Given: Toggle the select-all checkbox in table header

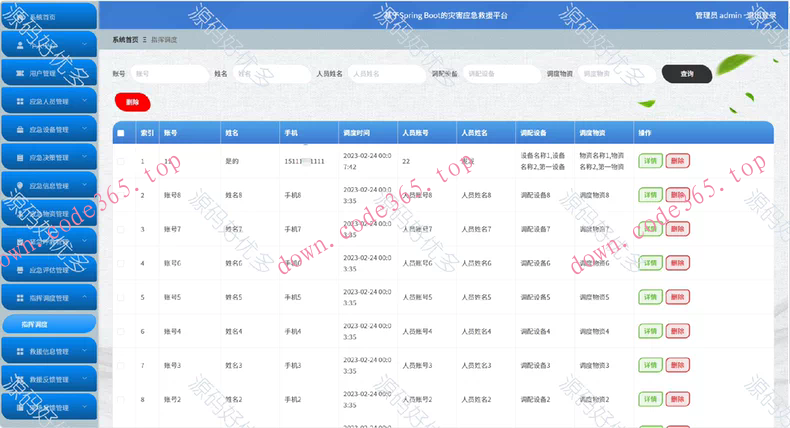Looking at the screenshot, I should coord(121,133).
